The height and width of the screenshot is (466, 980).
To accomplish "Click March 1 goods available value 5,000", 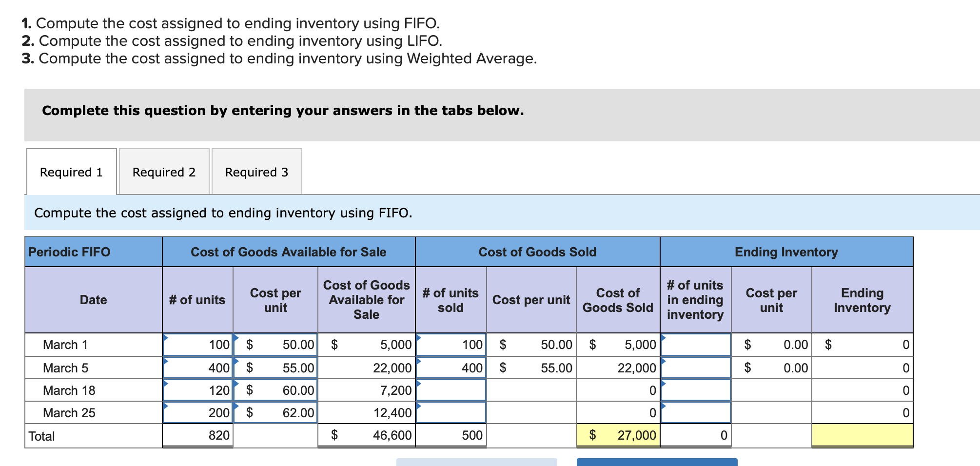I will [x=367, y=345].
